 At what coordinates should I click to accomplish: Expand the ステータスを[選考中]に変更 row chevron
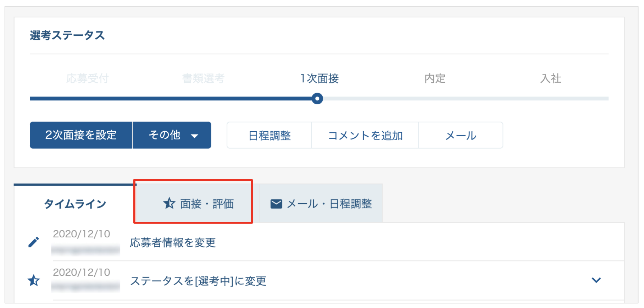coord(596,280)
